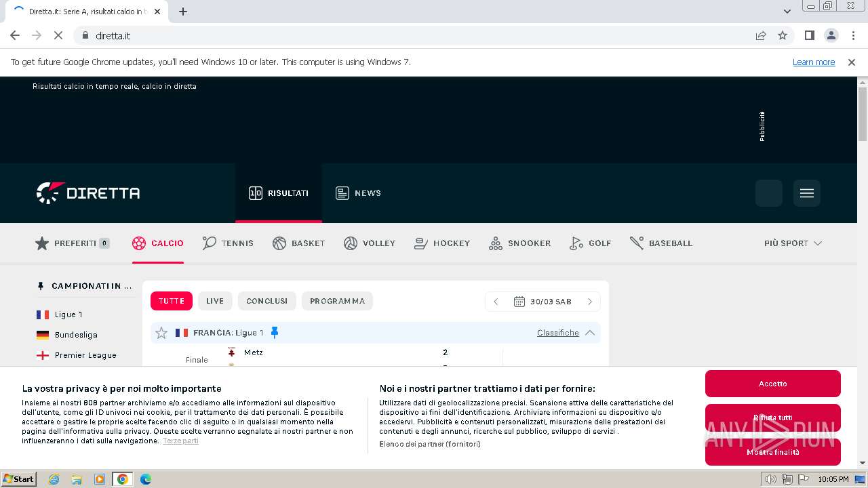
Task: Collapse the Ligue 1 section chevron
Action: point(590,333)
